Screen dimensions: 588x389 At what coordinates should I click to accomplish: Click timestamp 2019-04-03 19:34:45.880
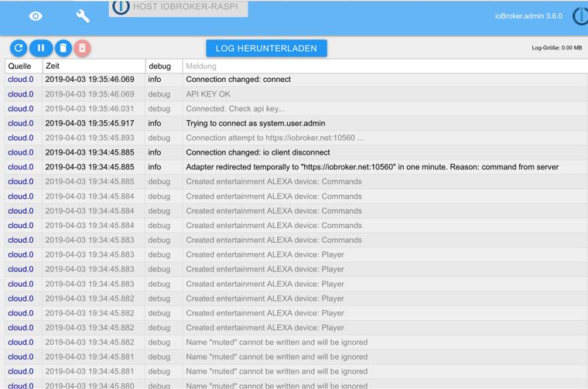(90, 386)
